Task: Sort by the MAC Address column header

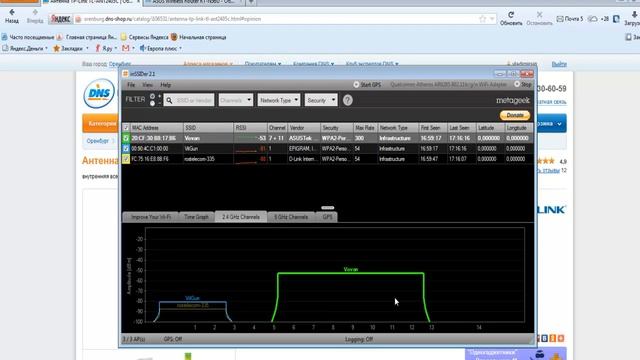Action: [156, 128]
